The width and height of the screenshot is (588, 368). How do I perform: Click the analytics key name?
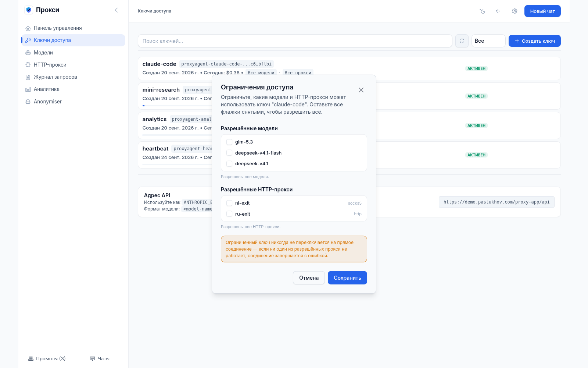pos(154,119)
